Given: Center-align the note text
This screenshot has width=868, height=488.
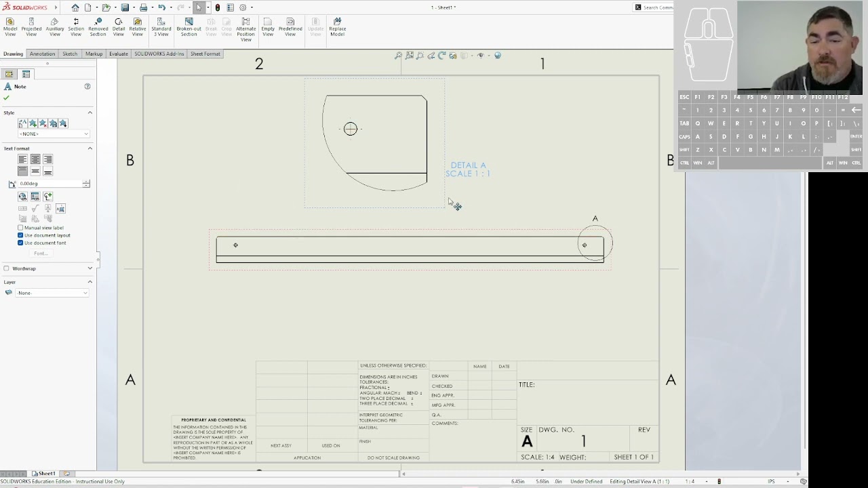Looking at the screenshot, I should coord(35,159).
